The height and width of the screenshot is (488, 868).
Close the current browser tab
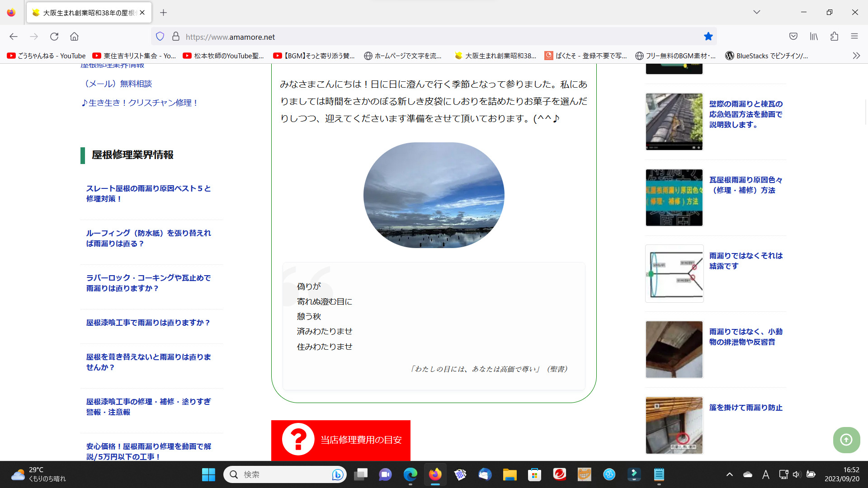(x=142, y=13)
